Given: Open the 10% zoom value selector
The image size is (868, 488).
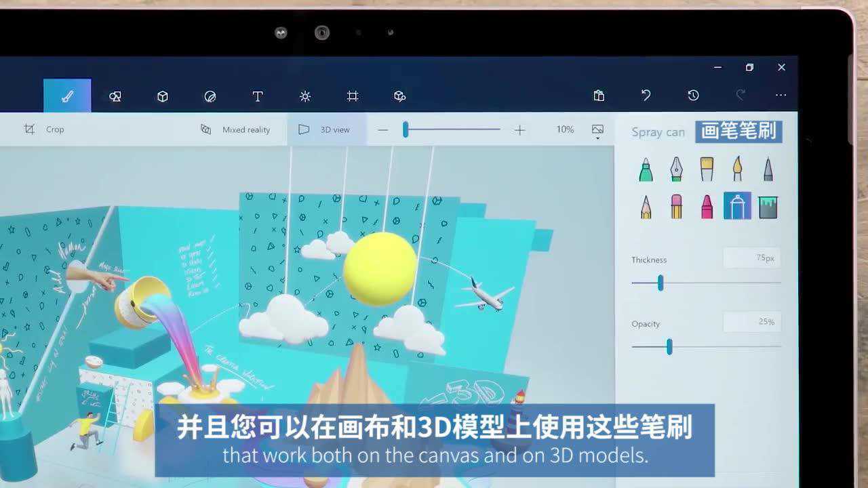Looking at the screenshot, I should click(x=565, y=129).
